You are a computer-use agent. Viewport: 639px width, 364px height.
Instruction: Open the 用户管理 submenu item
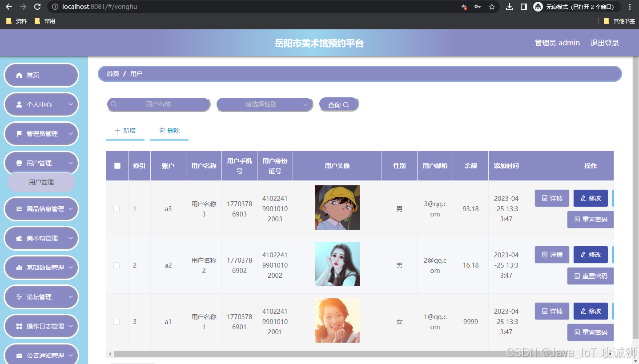(41, 182)
